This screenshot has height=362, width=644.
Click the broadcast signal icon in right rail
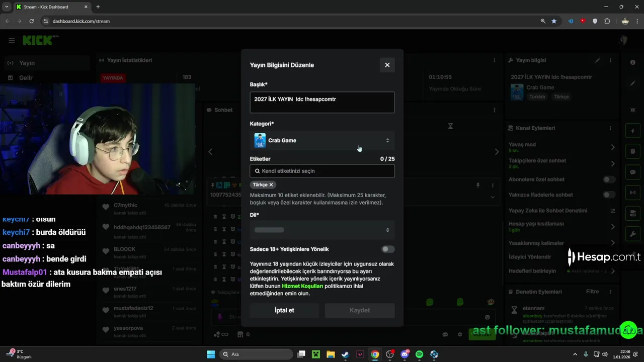(632, 193)
